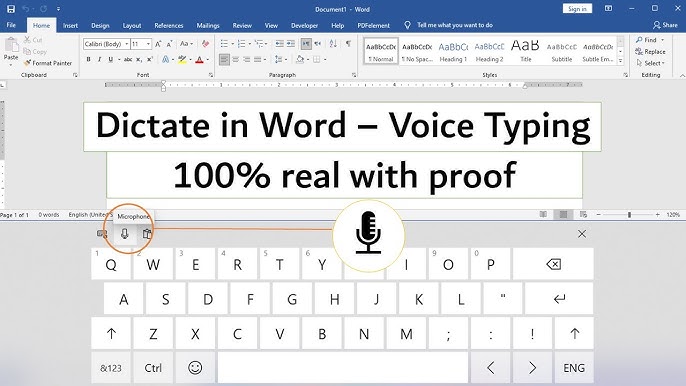Click the Save icon in title bar

tap(11, 9)
